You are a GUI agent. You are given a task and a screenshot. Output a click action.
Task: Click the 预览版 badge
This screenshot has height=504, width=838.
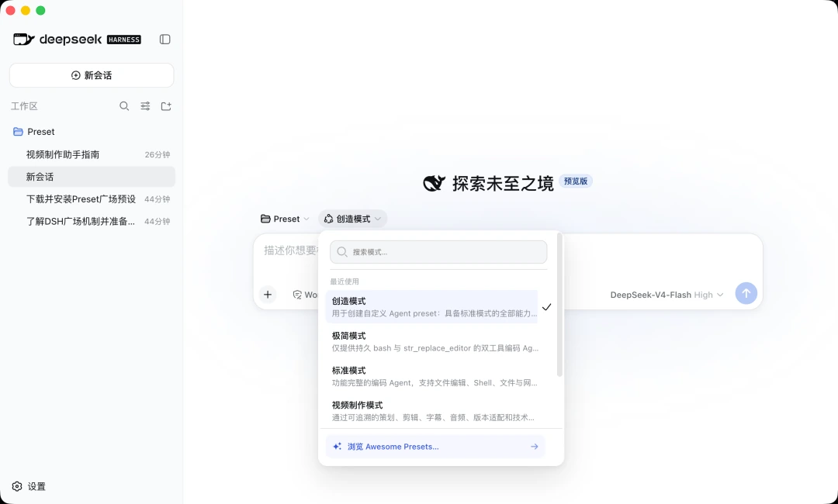576,181
